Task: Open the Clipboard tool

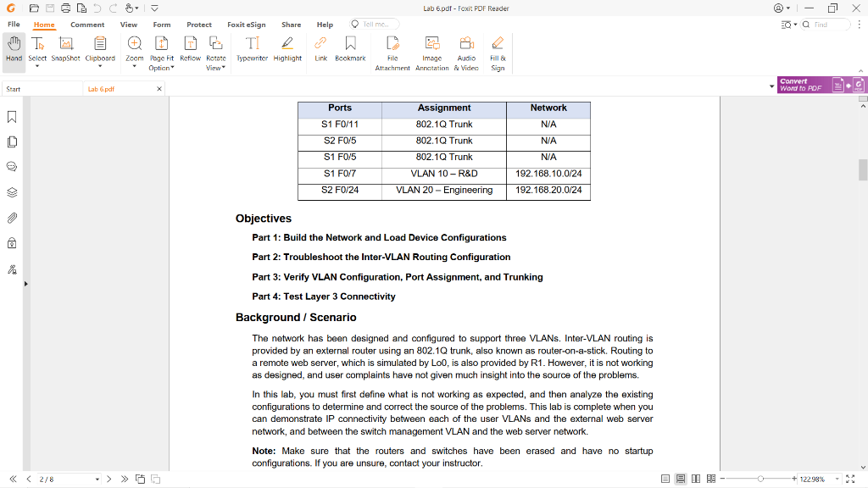Action: click(x=100, y=51)
